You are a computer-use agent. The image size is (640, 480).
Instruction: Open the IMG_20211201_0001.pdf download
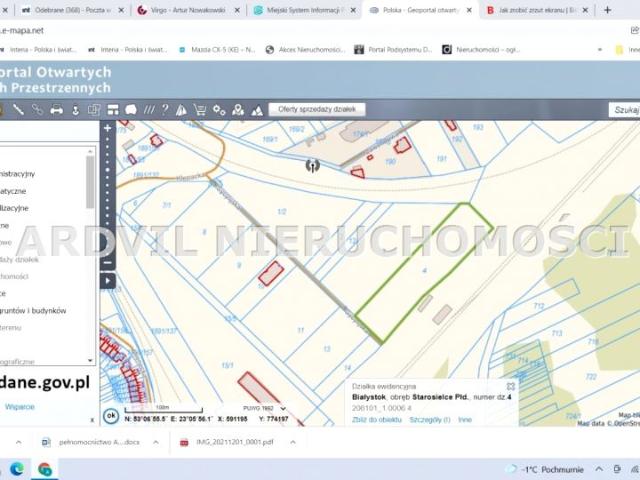pyautogui.click(x=229, y=442)
